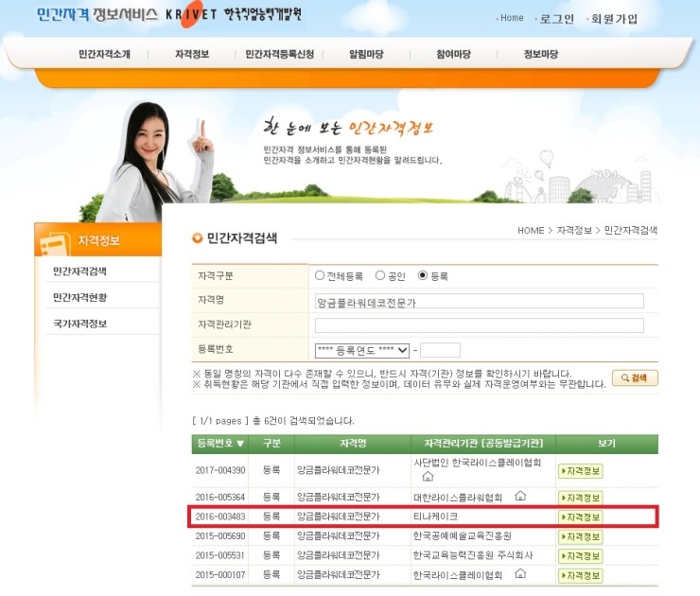Click registration number 2017-004390
The image size is (700, 596).
[x=220, y=470]
